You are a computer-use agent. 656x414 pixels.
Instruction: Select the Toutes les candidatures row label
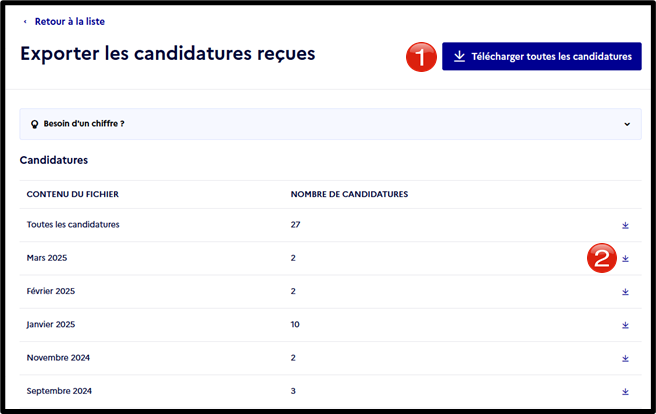[73, 225]
